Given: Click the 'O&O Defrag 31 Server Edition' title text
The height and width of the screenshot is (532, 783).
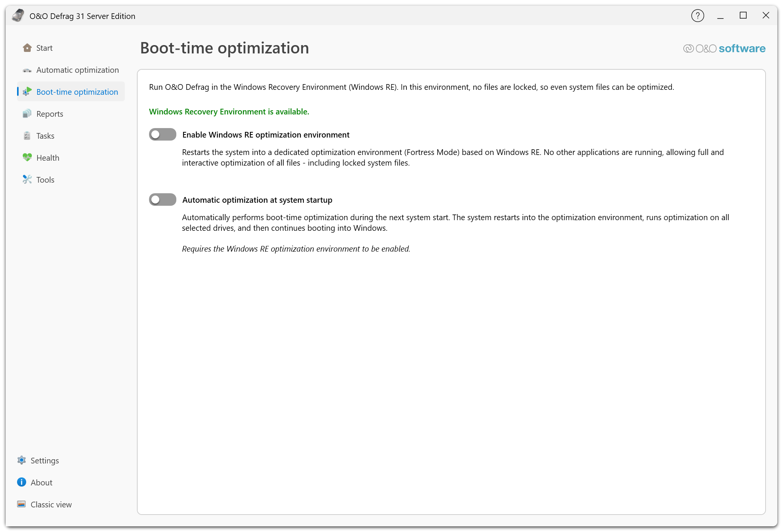Looking at the screenshot, I should pos(82,16).
